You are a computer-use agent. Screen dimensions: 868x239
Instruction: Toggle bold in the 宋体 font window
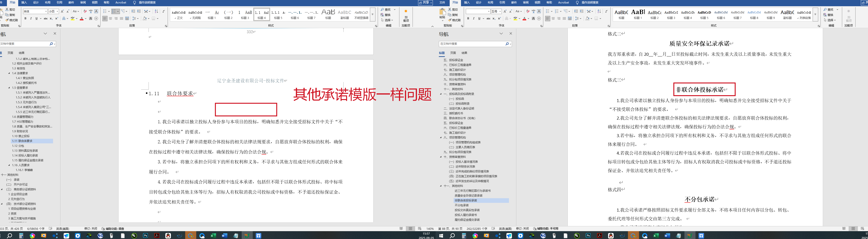pyautogui.click(x=25, y=18)
